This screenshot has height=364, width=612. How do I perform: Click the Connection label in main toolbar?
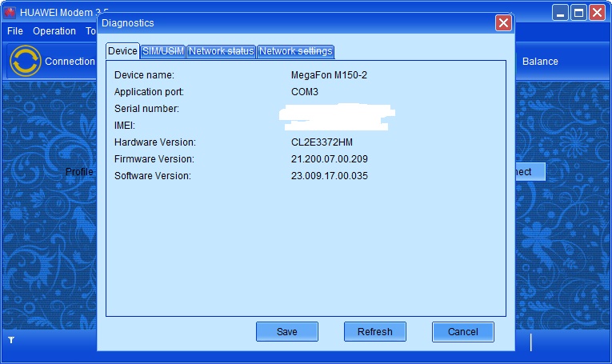70,62
